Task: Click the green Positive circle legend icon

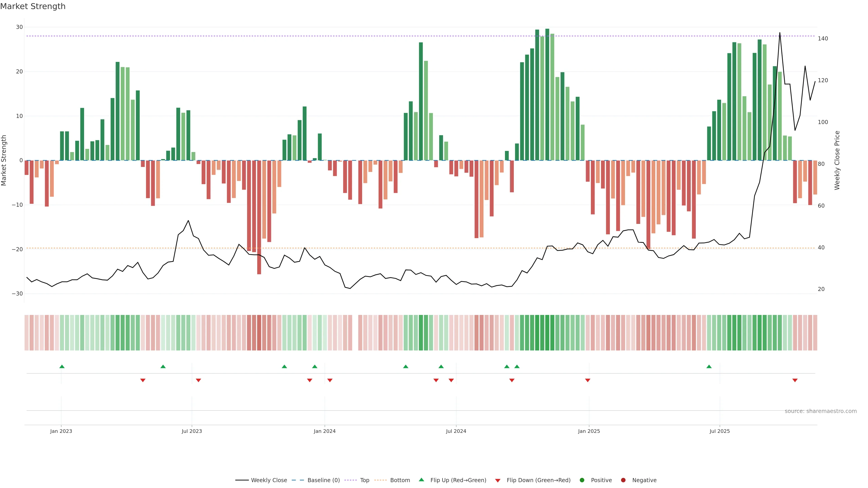Action: (x=582, y=480)
